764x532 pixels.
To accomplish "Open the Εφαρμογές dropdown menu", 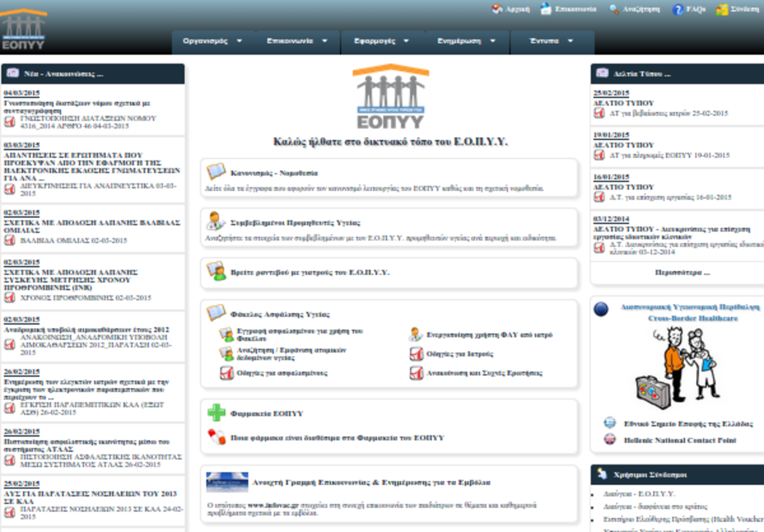I will pos(383,41).
